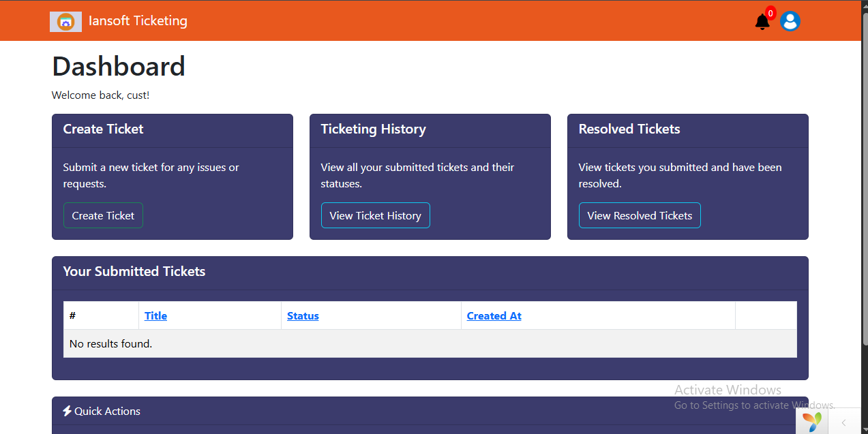
Task: Sort table by Created At column
Action: click(x=494, y=315)
